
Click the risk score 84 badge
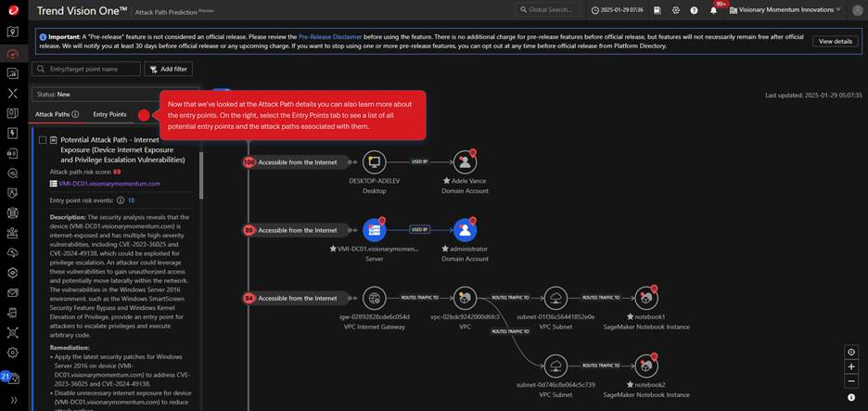pos(249,299)
